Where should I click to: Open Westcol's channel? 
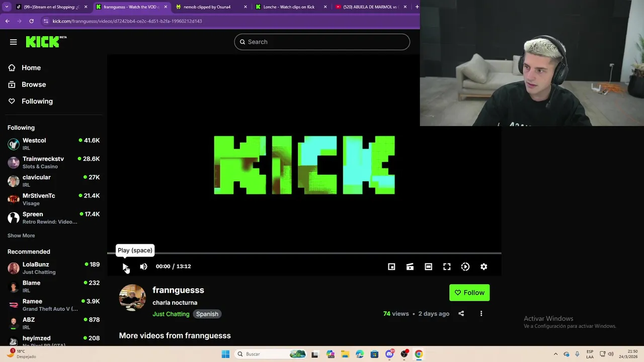tap(54, 144)
